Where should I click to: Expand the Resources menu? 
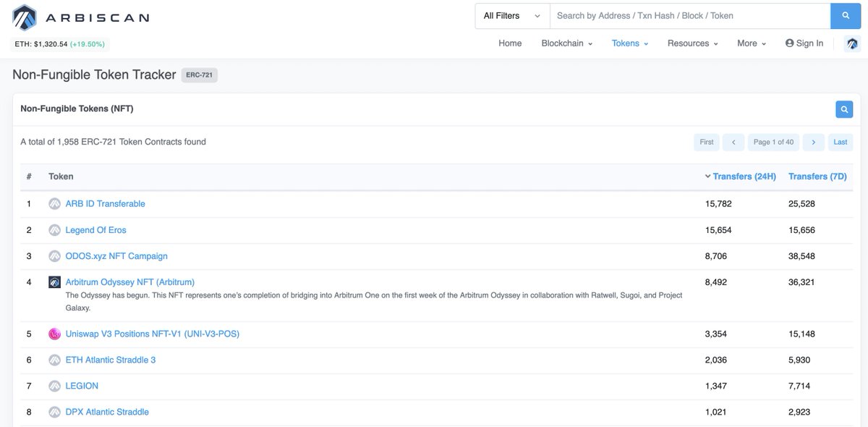pos(693,43)
